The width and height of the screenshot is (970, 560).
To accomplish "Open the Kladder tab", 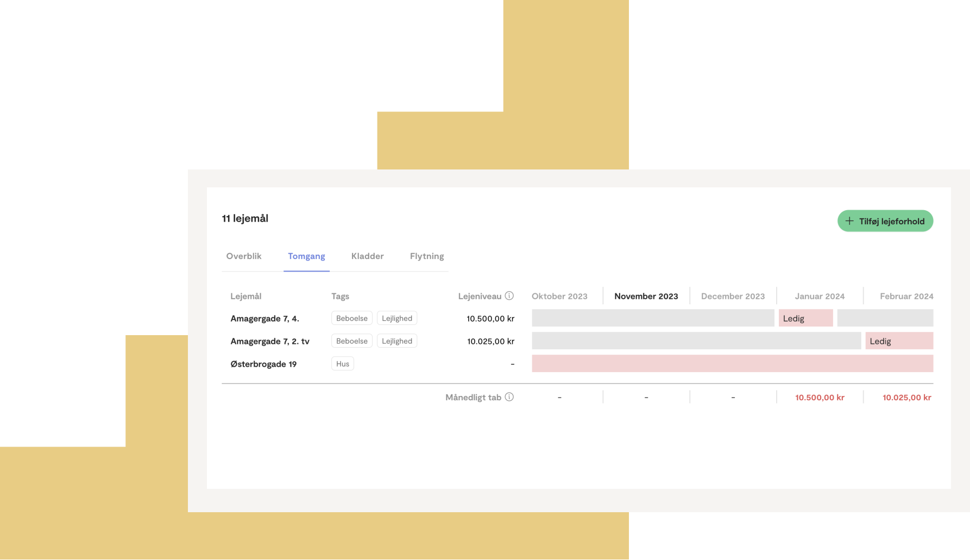I will 368,256.
